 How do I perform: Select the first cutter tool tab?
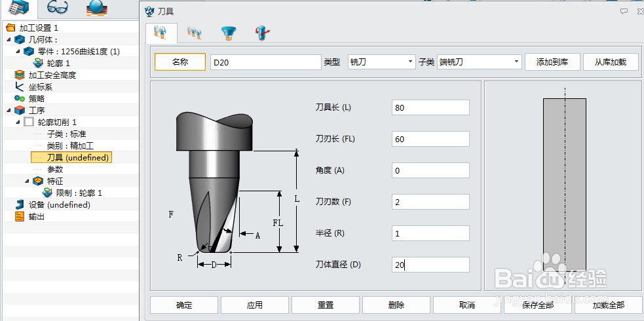tap(159, 33)
